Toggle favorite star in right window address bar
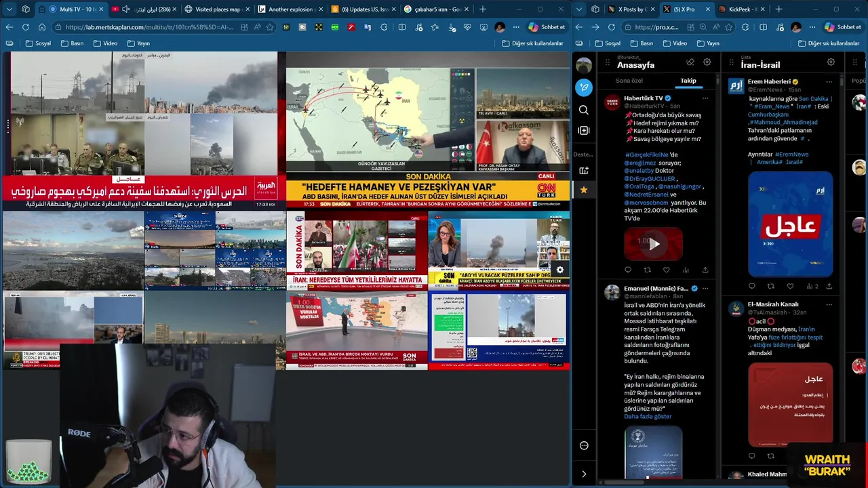Screen dimensions: 868x488 tap(729, 27)
